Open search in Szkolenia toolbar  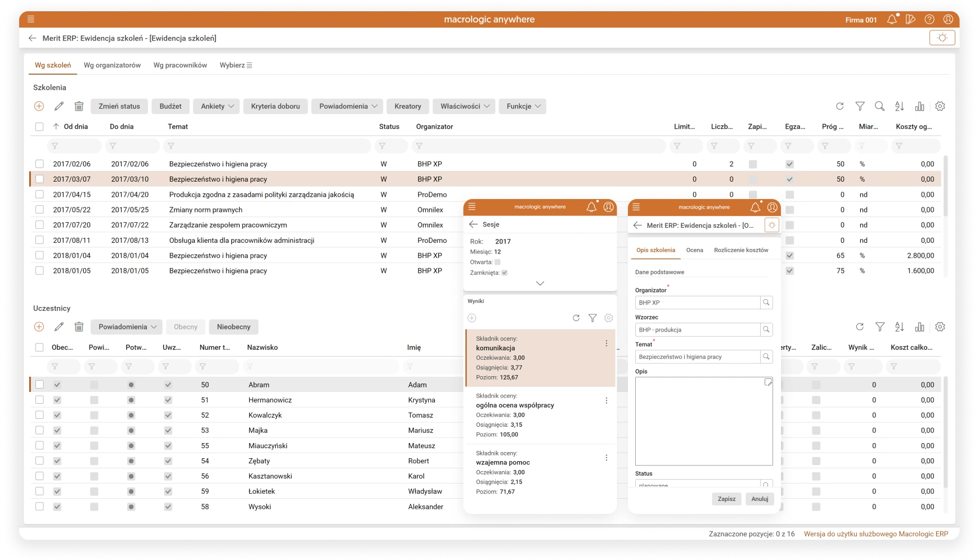point(879,106)
